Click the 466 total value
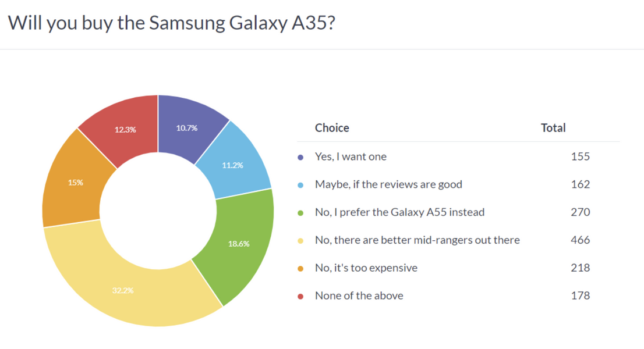Image resolution: width=644 pixels, height=349 pixels. pyautogui.click(x=580, y=240)
